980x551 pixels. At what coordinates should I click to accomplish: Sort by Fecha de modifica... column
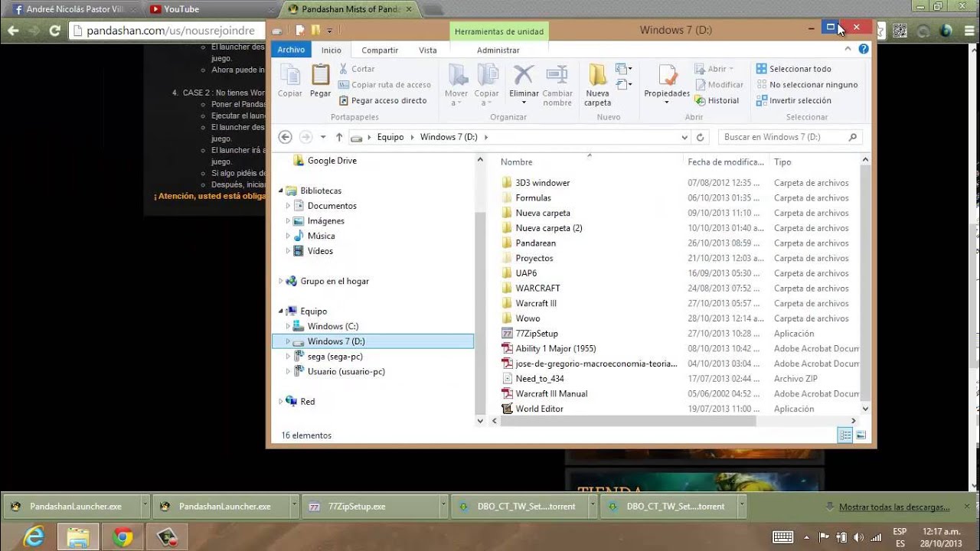pyautogui.click(x=726, y=161)
